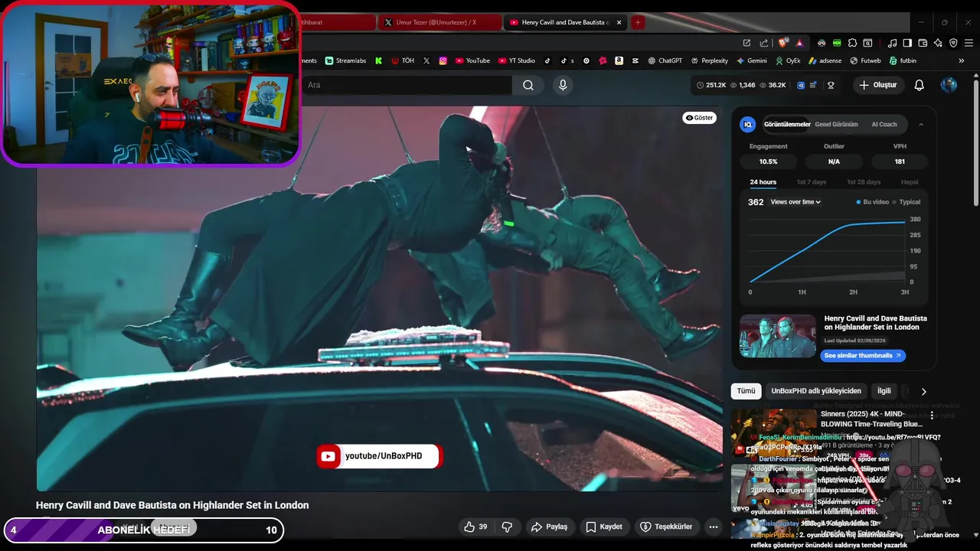Click the Kaydet save button
This screenshot has width=980, height=551.
tap(604, 527)
